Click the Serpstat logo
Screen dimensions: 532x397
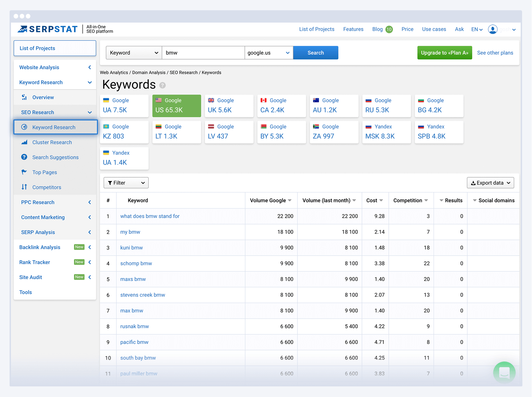(x=48, y=29)
